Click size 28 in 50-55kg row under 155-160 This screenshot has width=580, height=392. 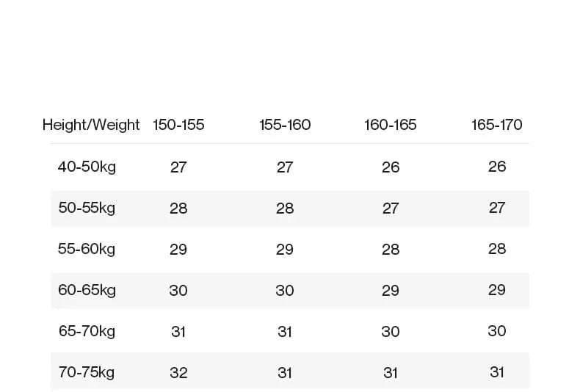click(x=285, y=208)
